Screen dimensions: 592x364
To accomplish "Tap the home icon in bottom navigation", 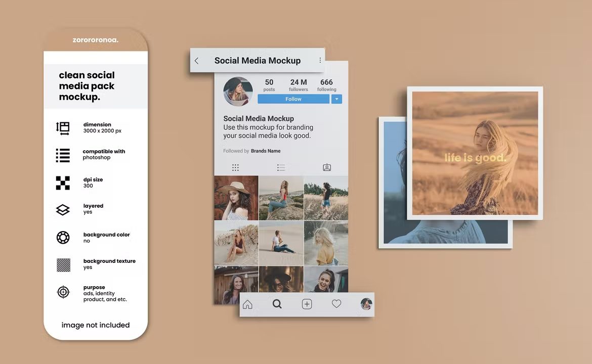I will (x=247, y=304).
